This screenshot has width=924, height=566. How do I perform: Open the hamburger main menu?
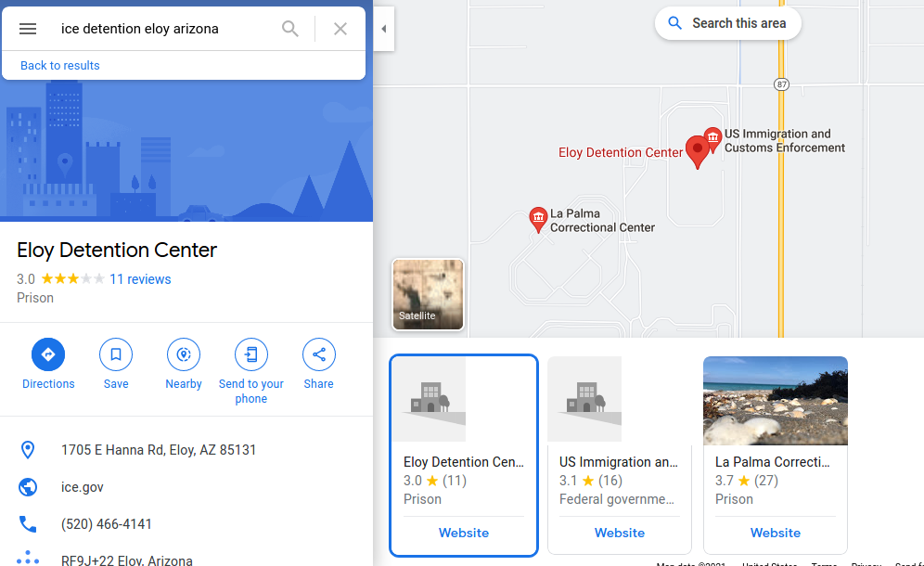tap(28, 28)
